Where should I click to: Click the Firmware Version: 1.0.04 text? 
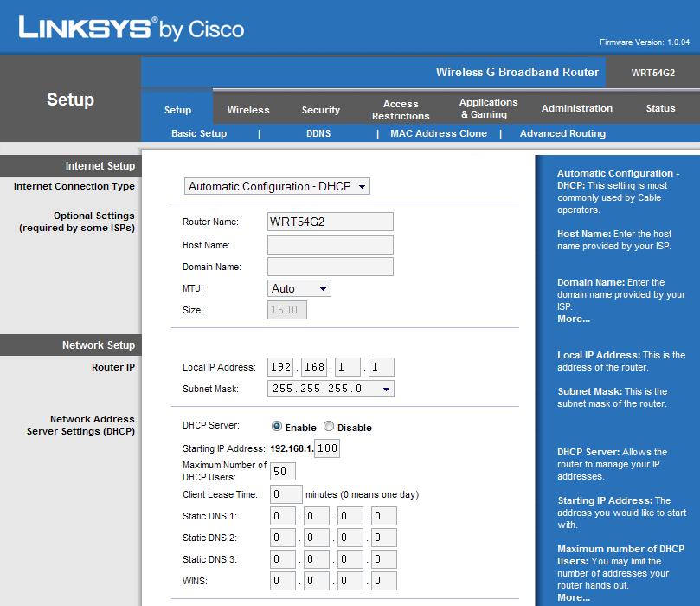(645, 42)
